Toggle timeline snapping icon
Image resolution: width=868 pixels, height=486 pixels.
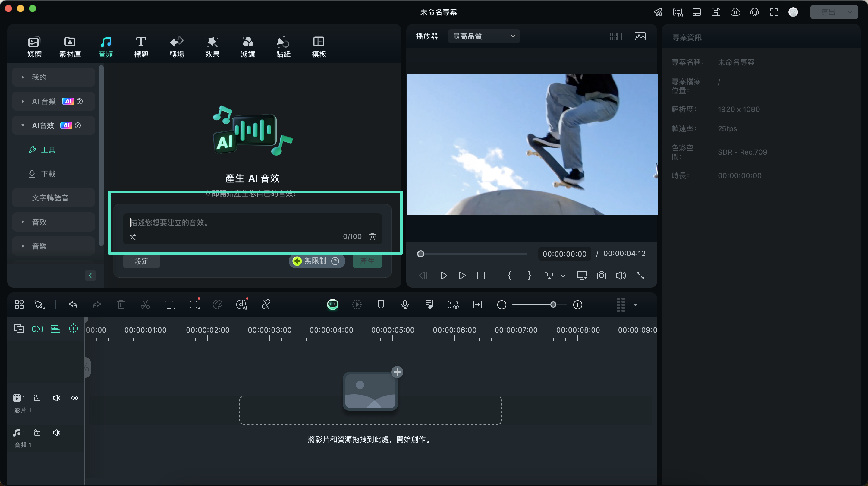pos(73,329)
